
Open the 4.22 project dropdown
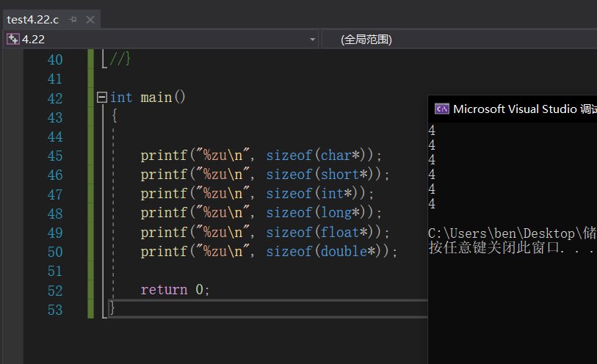(x=313, y=39)
